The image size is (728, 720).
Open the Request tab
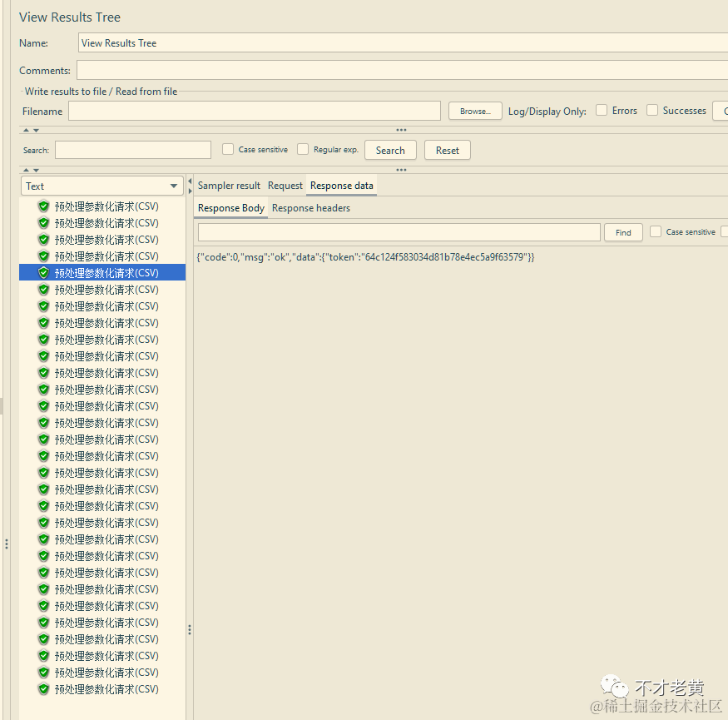pos(285,186)
